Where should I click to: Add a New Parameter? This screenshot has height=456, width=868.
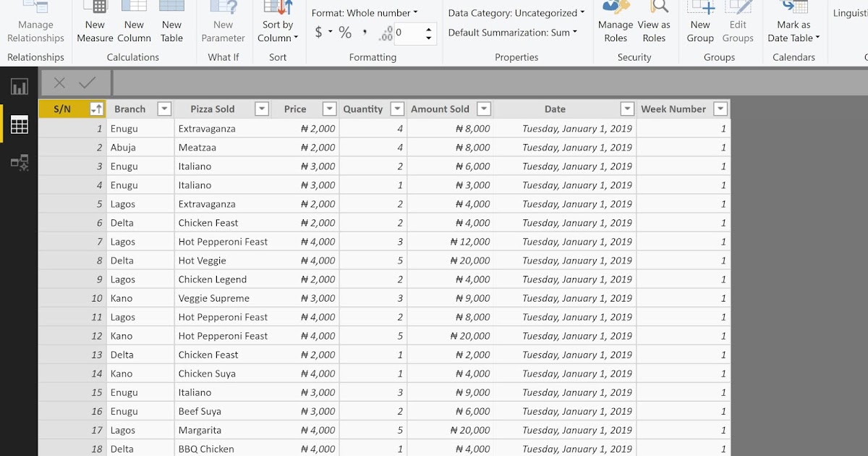[223, 23]
